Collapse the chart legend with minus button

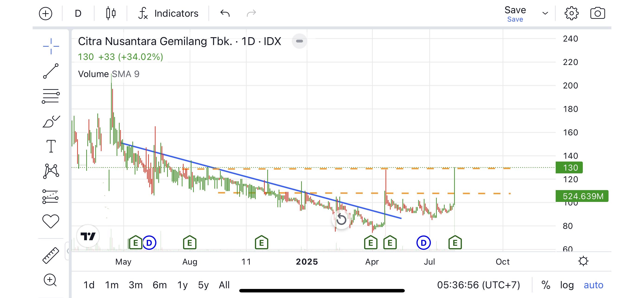299,41
